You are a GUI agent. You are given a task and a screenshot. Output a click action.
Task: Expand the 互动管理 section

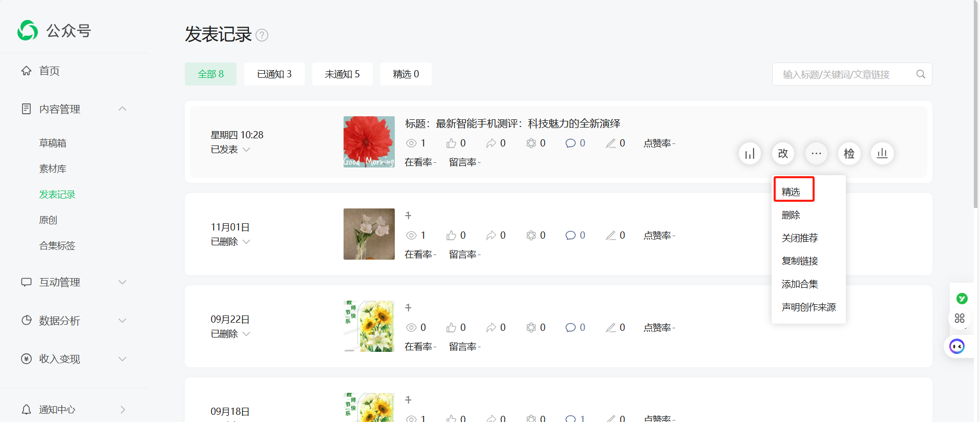tap(122, 282)
